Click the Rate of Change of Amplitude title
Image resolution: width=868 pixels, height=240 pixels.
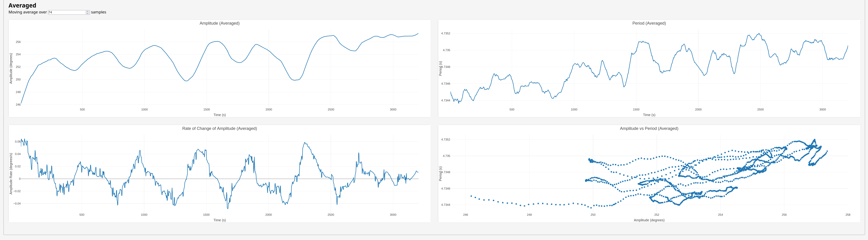pos(219,129)
